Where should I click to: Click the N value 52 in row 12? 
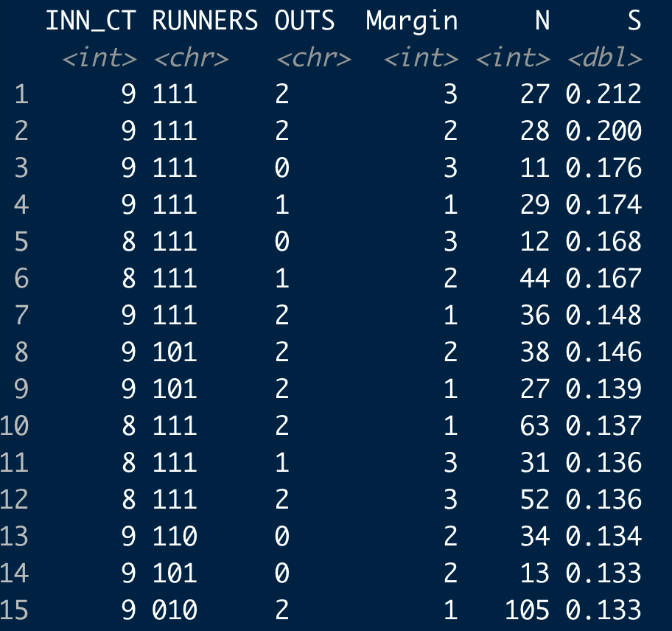coord(534,500)
